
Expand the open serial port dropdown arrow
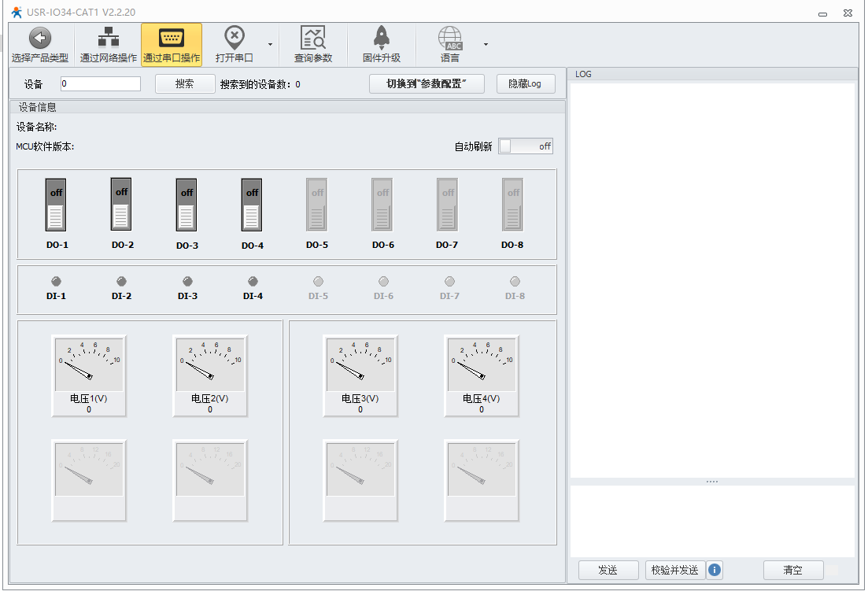pos(270,44)
